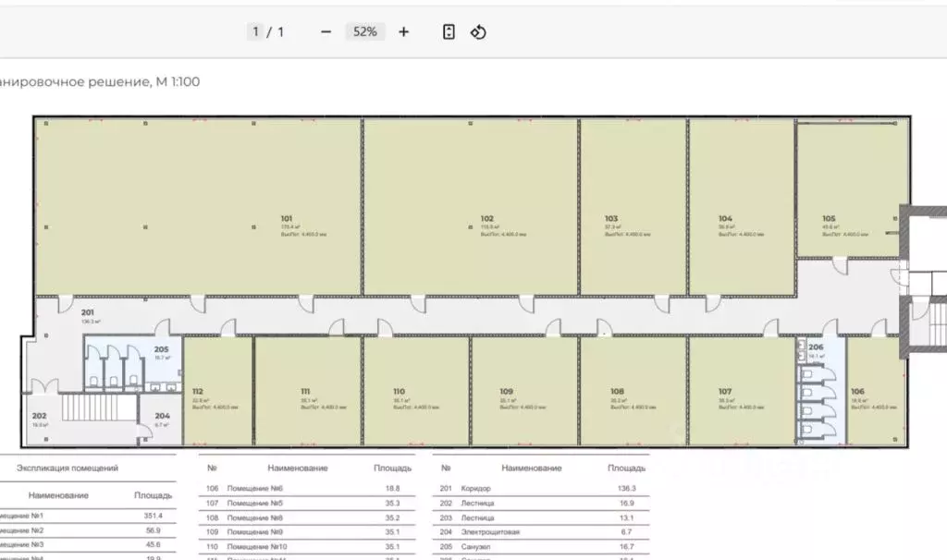Select room 102 on the floor plan
947x560 pixels.
point(486,219)
